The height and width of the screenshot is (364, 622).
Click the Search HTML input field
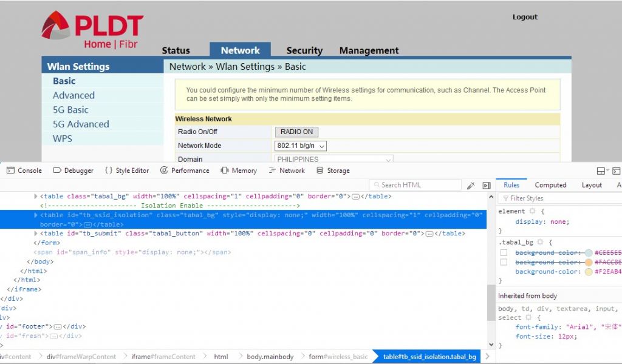point(419,185)
